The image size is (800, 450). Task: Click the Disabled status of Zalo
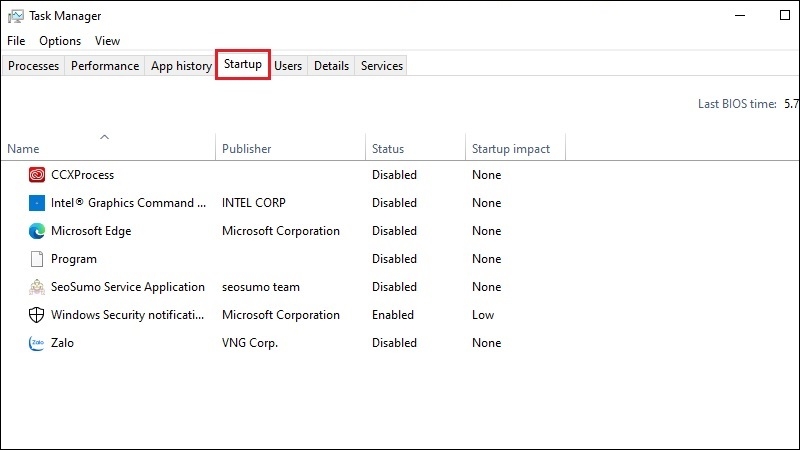click(x=394, y=343)
